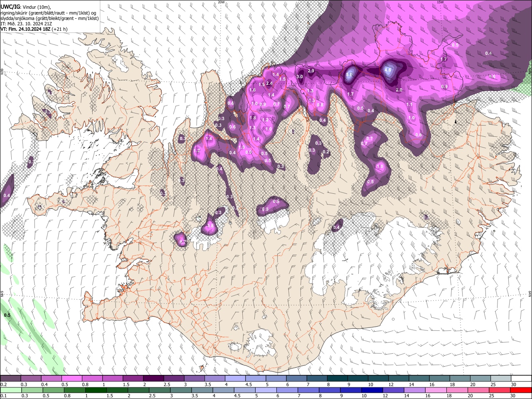Click the 5.0 precipitation maximum on the map
532x399 pixels.
click(x=350, y=74)
